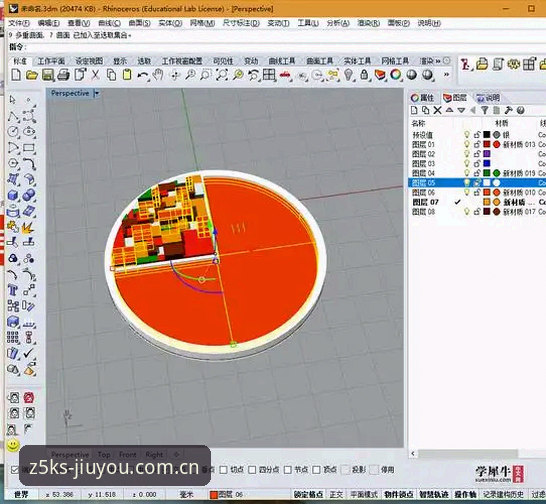546x504 pixels.
Task: Enable the 四分点 osnap checkbox
Action: coord(252,470)
